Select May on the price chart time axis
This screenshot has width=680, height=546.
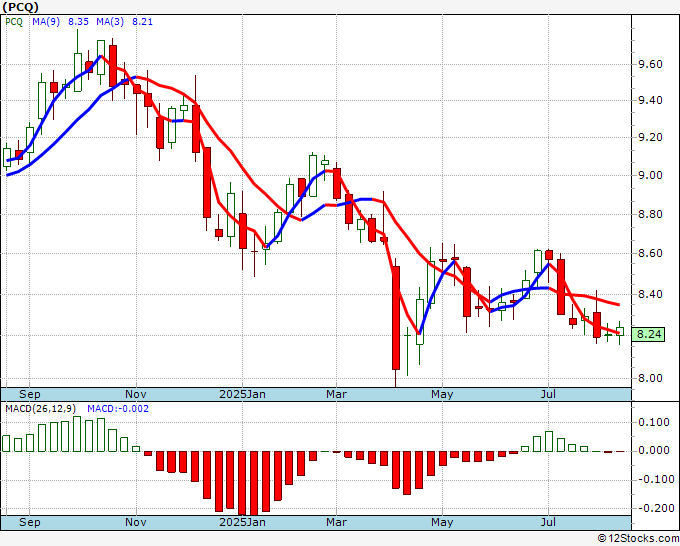442,394
